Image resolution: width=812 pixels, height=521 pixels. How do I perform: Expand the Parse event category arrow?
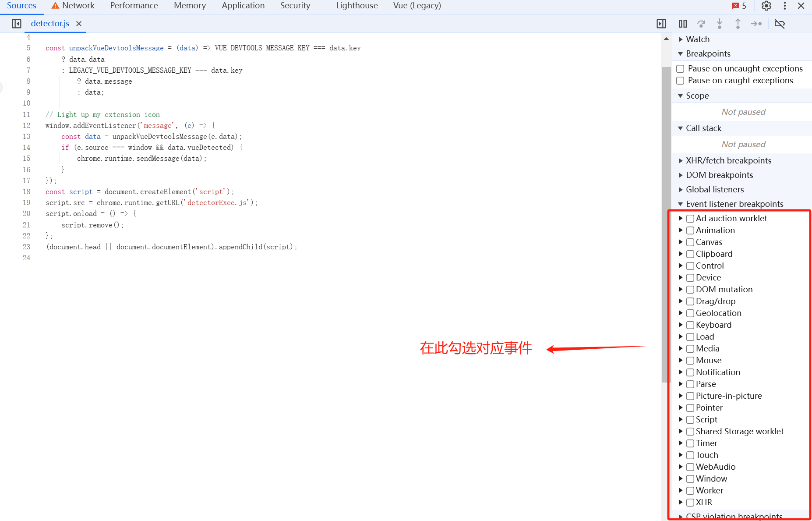click(681, 384)
